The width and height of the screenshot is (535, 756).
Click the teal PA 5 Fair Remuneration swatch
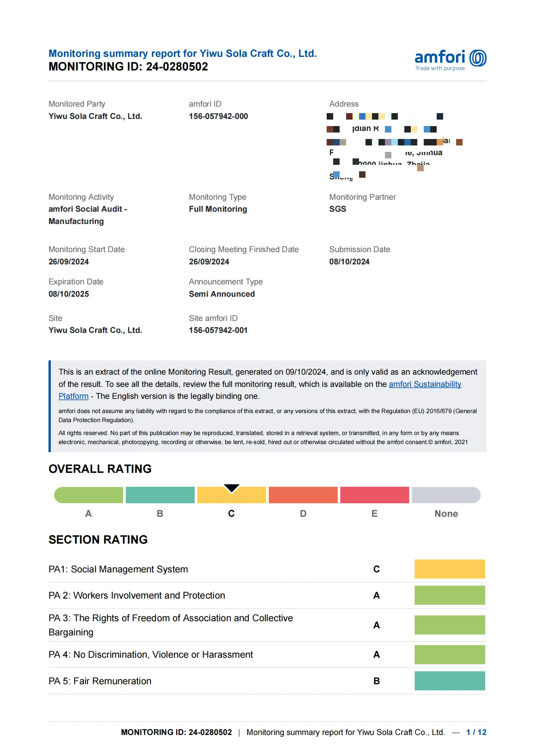tap(450, 681)
